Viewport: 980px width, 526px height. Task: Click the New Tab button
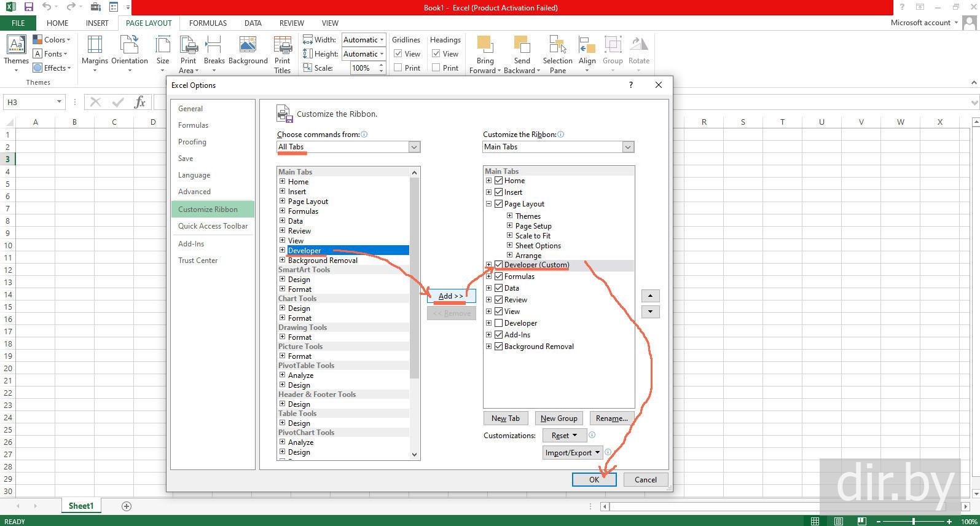pyautogui.click(x=505, y=418)
